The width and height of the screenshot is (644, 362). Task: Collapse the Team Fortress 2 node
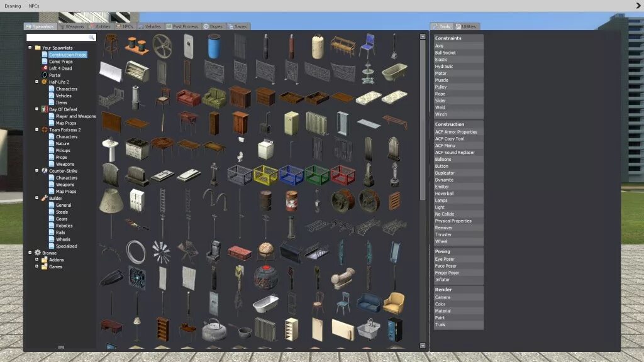tap(37, 129)
